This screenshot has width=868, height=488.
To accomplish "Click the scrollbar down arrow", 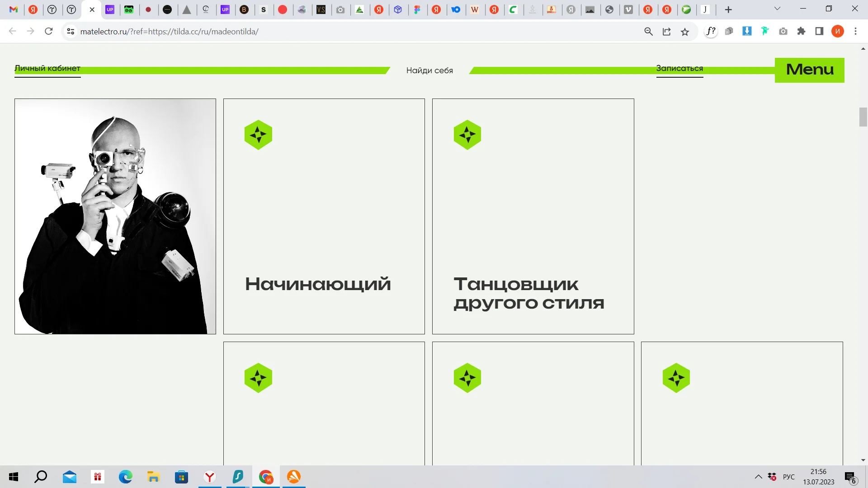I will pos(863,460).
